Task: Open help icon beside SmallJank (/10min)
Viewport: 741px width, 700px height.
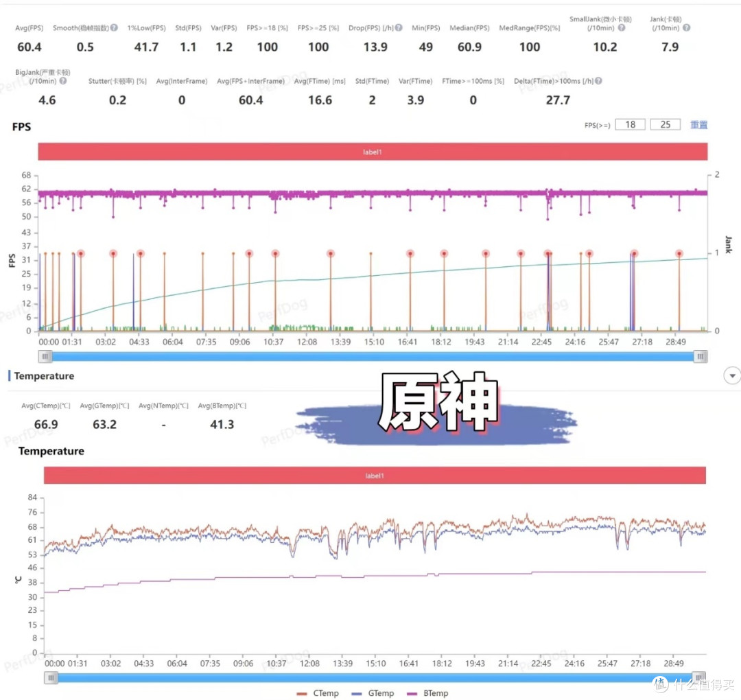Action: [622, 28]
